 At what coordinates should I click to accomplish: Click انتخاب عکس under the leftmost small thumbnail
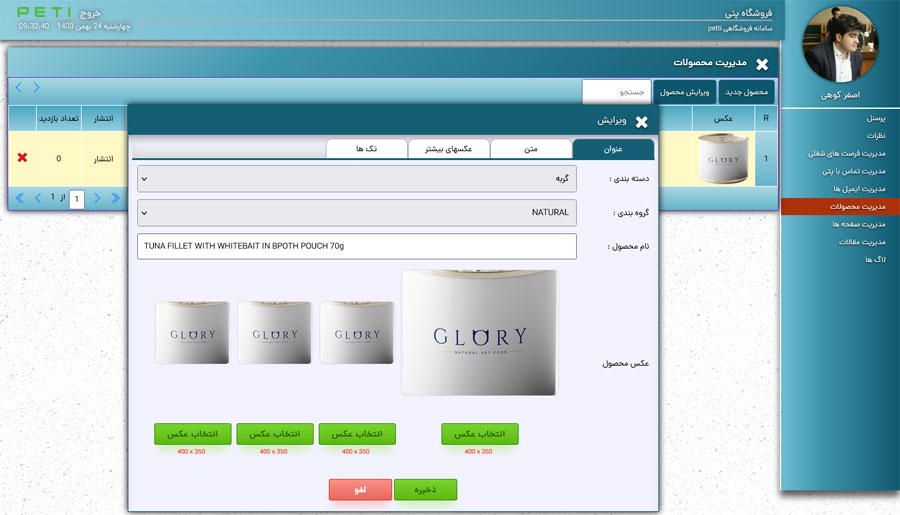click(x=192, y=434)
